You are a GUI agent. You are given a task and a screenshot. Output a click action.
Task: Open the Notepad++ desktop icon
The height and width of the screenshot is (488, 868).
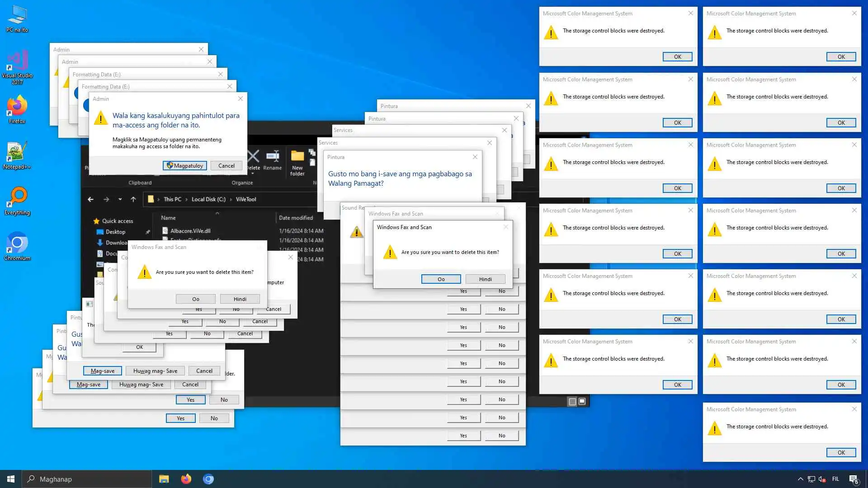[x=17, y=153]
